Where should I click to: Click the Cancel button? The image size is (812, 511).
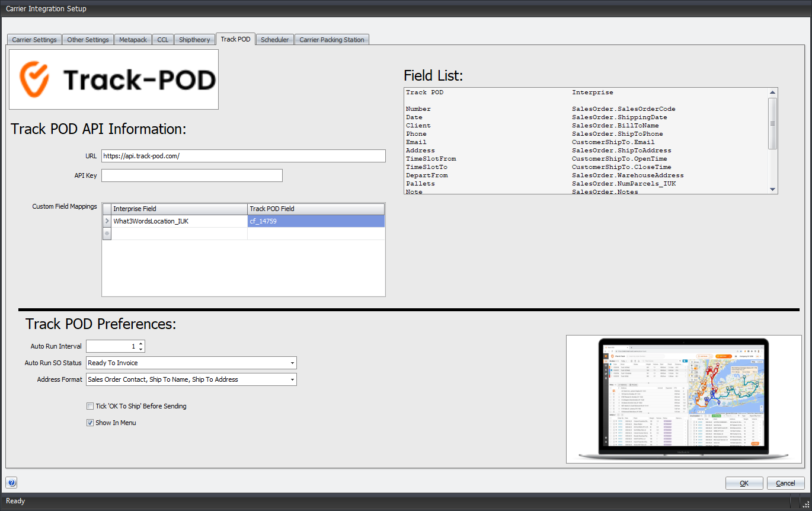(785, 483)
